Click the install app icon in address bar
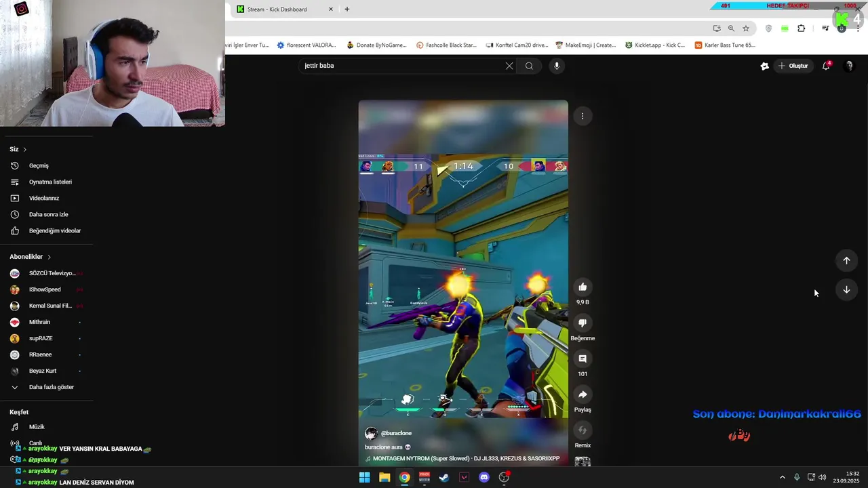This screenshot has height=488, width=868. pos(717,28)
